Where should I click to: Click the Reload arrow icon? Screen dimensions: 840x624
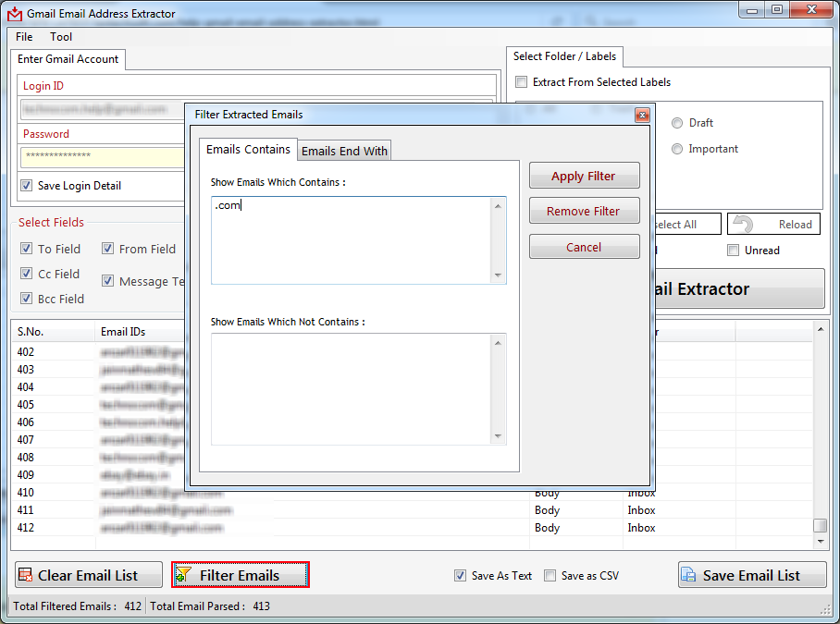[743, 224]
